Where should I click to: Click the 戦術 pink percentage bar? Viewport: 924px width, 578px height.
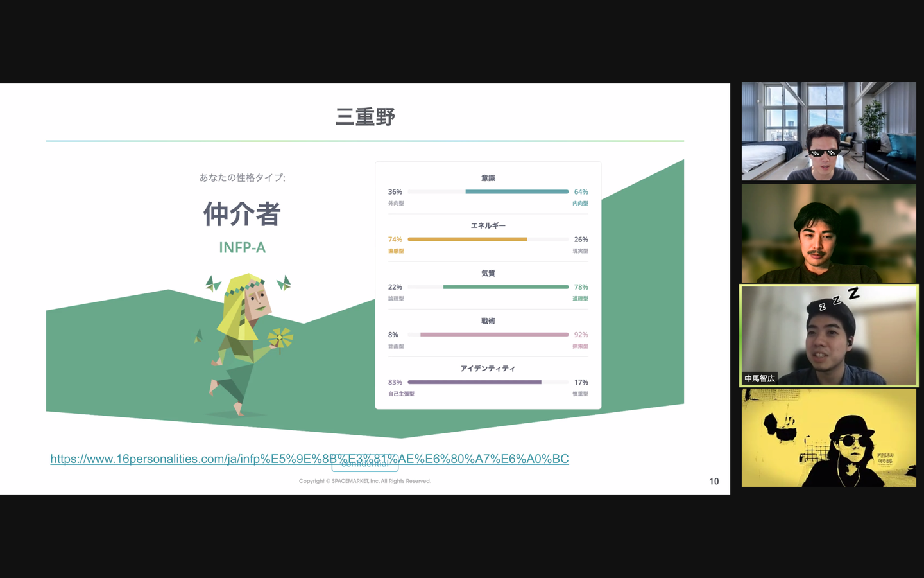(x=488, y=334)
